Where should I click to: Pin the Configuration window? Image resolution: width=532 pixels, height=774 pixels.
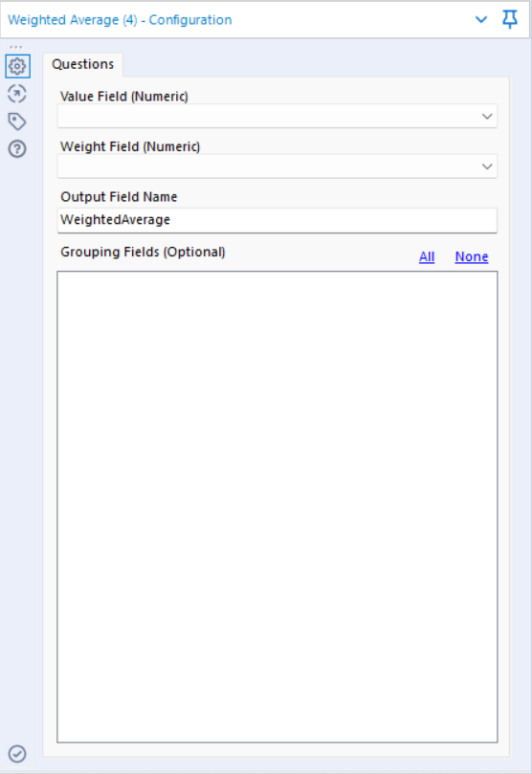click(510, 20)
